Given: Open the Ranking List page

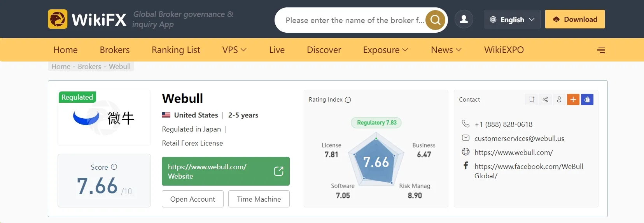Looking at the screenshot, I should 176,50.
